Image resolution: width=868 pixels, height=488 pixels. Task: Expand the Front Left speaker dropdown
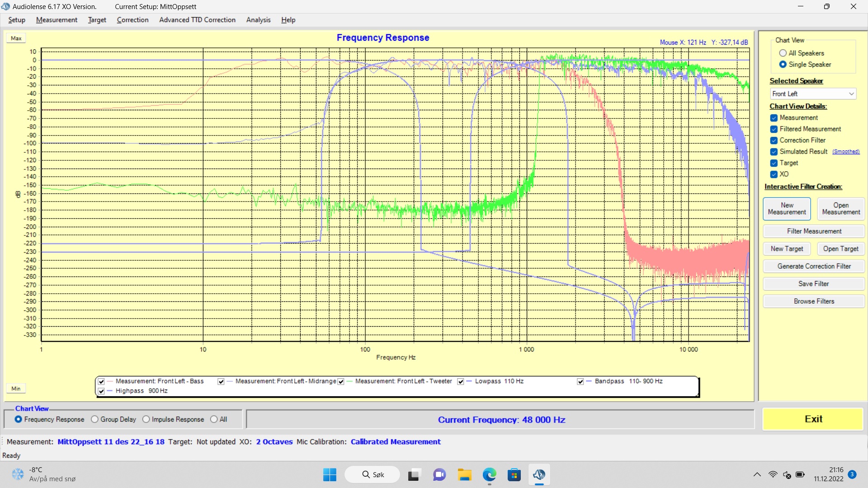[x=851, y=94]
